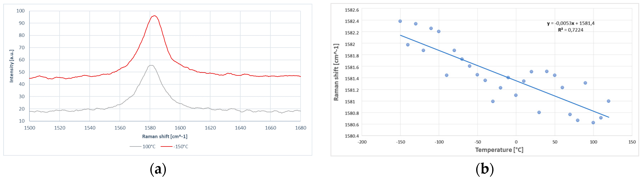This screenshot has width=644, height=180.
Task: Click the "1582.4" y-axis tick label
Action: pos(352,21)
